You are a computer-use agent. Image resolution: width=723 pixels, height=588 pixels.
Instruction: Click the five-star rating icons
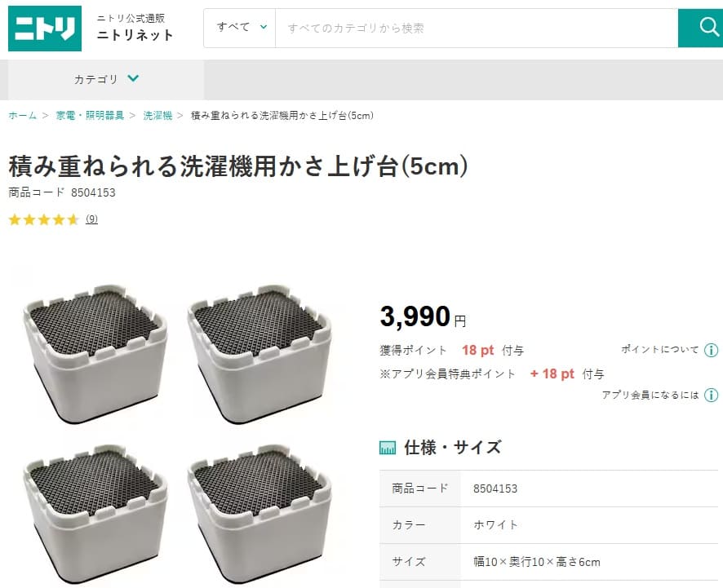click(x=44, y=219)
